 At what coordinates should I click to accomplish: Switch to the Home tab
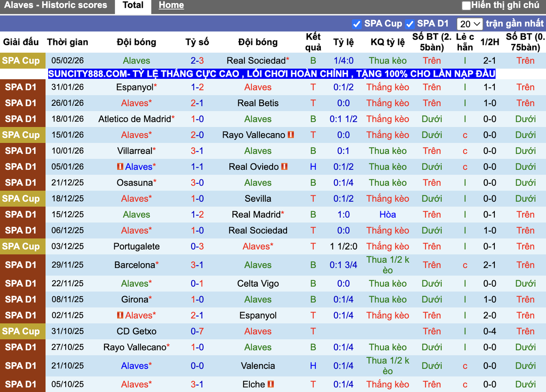point(171,5)
